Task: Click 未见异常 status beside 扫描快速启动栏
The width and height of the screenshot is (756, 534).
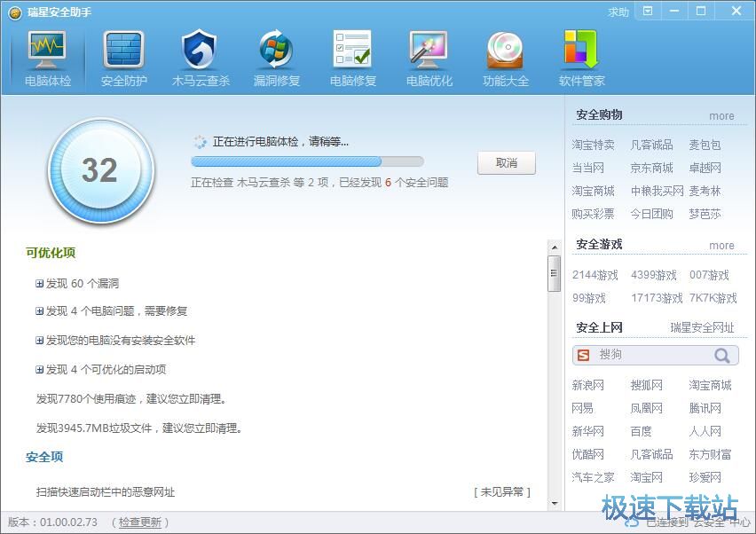Action: click(x=502, y=492)
